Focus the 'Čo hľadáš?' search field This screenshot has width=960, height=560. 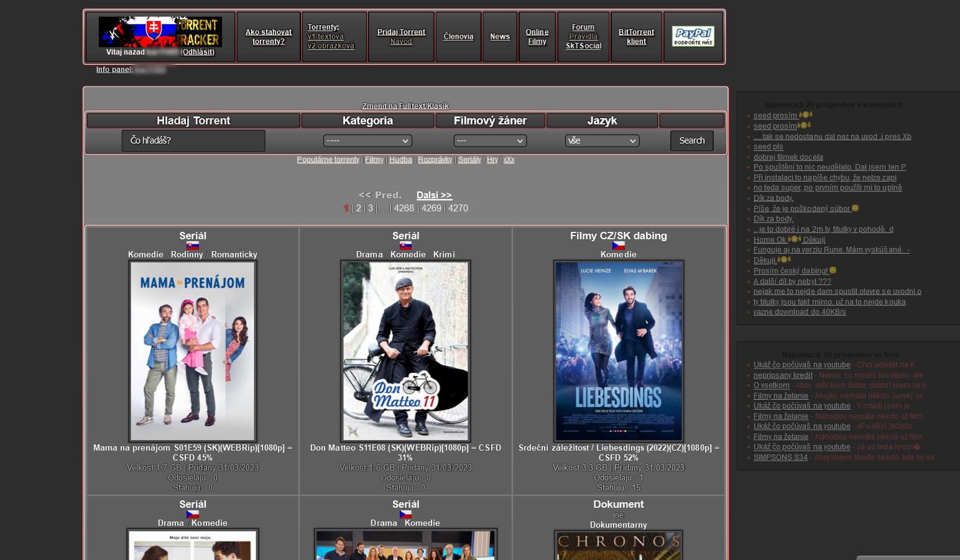[x=193, y=140]
